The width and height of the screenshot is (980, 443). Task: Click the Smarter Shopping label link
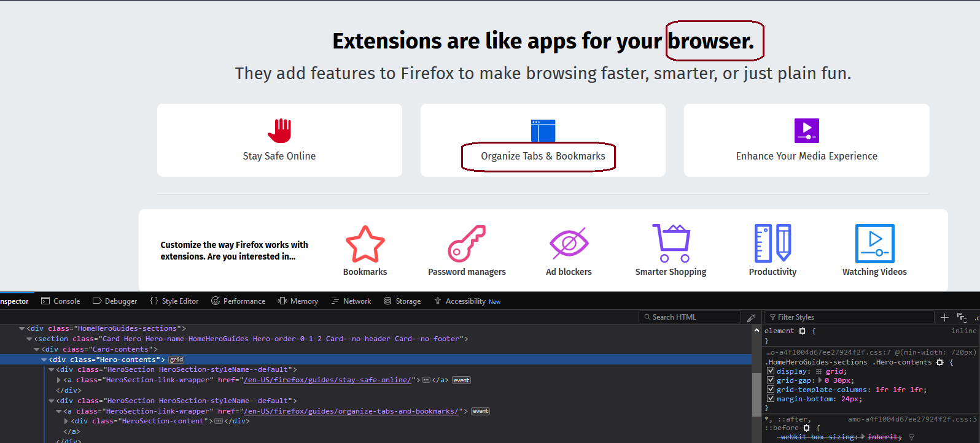coord(671,272)
